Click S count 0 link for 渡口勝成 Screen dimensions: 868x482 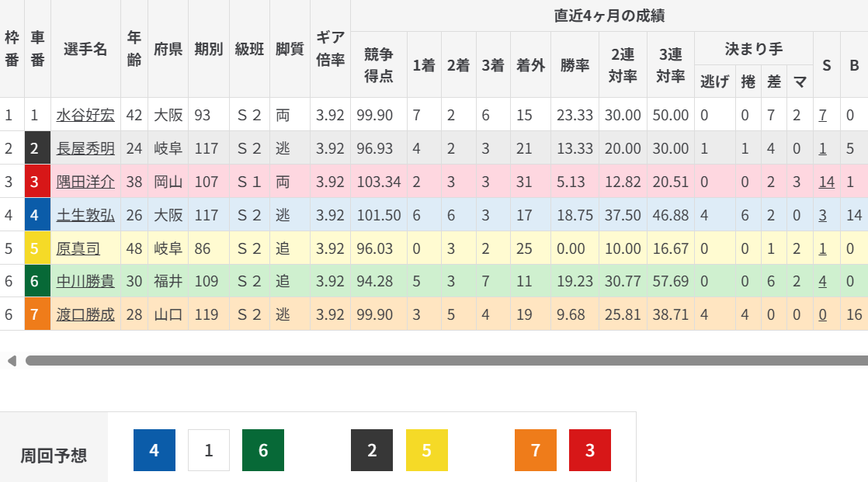pyautogui.click(x=822, y=315)
